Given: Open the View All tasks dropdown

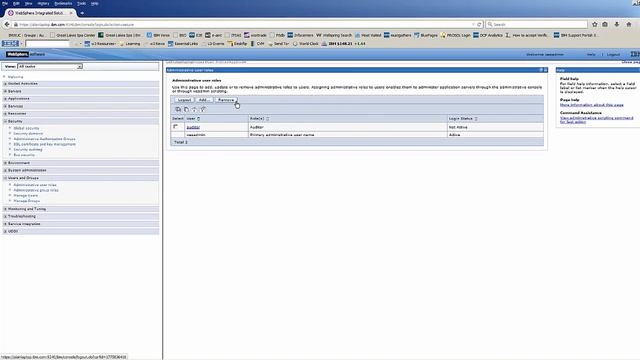Looking at the screenshot, I should click(x=50, y=66).
